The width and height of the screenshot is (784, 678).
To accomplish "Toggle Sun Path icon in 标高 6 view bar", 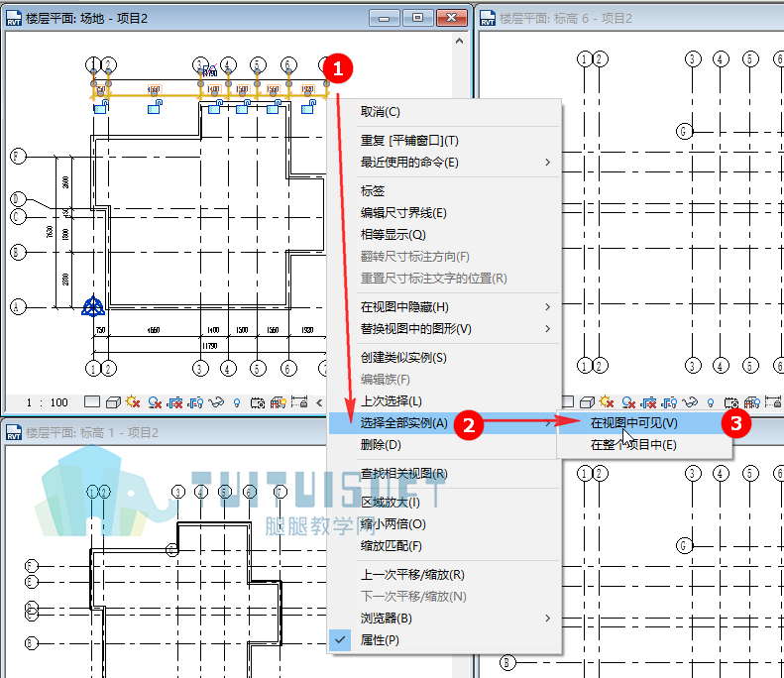I will [x=607, y=401].
